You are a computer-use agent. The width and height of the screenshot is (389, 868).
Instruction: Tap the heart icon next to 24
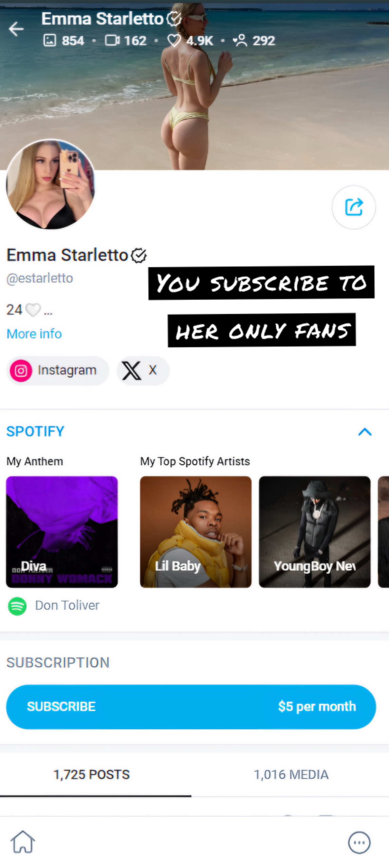click(33, 310)
